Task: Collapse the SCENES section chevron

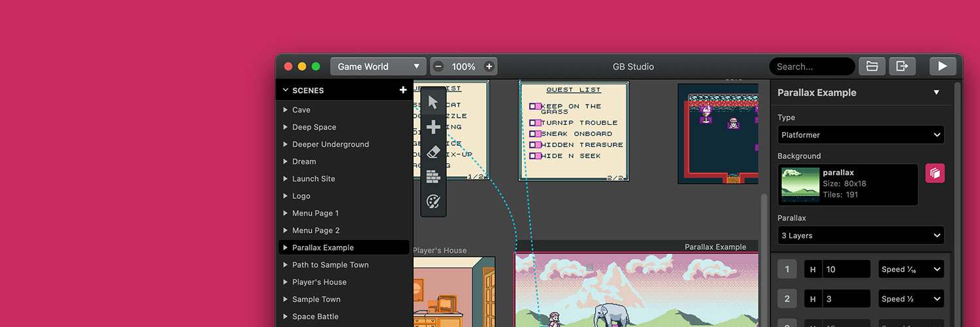Action: point(286,90)
